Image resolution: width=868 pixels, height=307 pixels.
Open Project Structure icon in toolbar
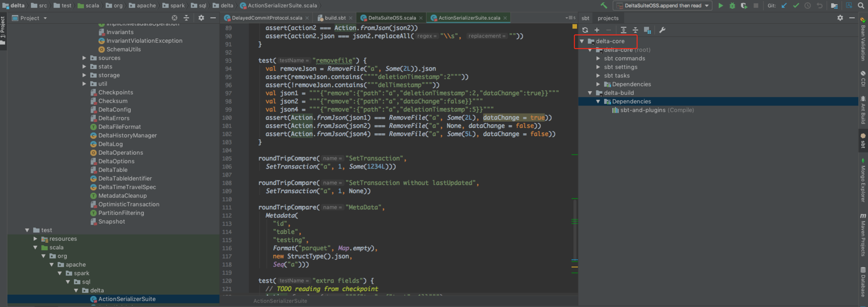click(x=834, y=5)
